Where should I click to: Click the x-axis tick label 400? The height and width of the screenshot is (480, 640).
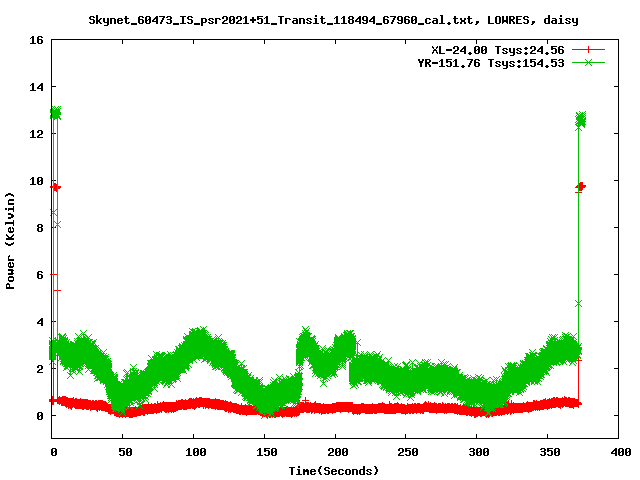[x=620, y=452]
